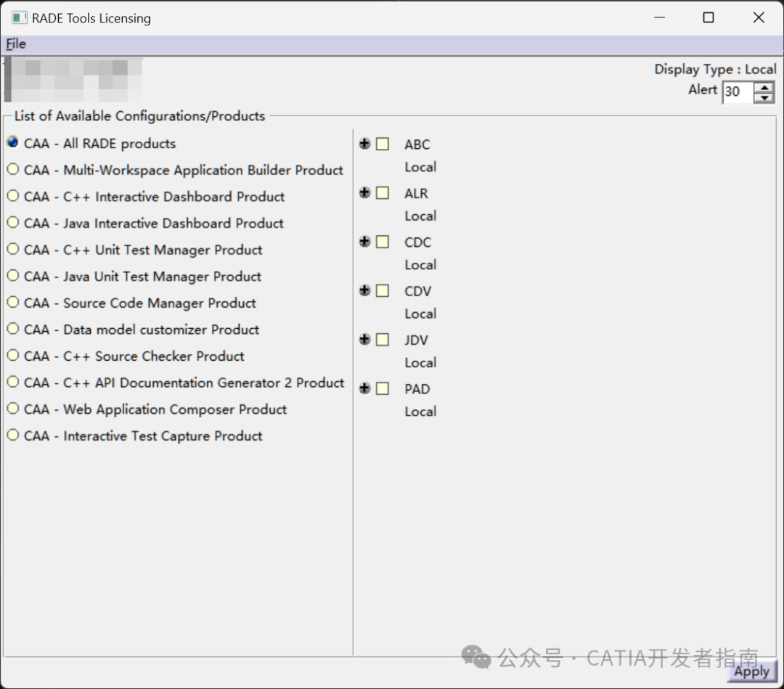Click the CDC product label
This screenshot has height=689, width=784.
417,242
